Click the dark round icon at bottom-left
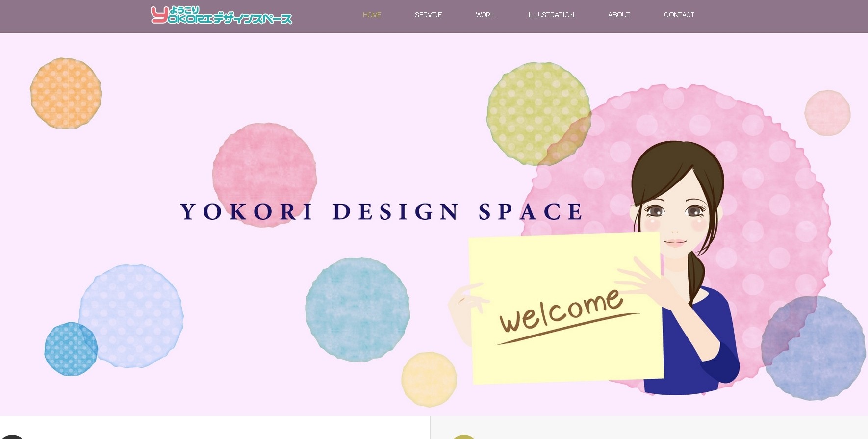This screenshot has width=868, height=439. click(x=12, y=437)
